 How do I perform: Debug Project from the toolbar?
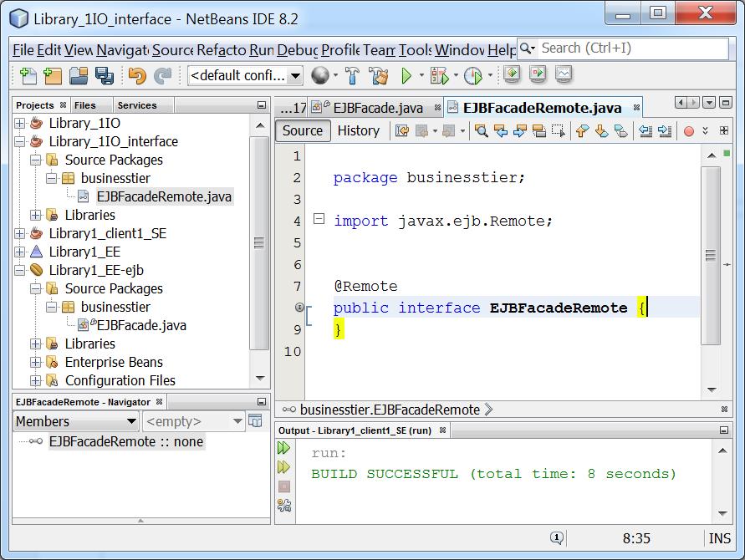(x=439, y=75)
